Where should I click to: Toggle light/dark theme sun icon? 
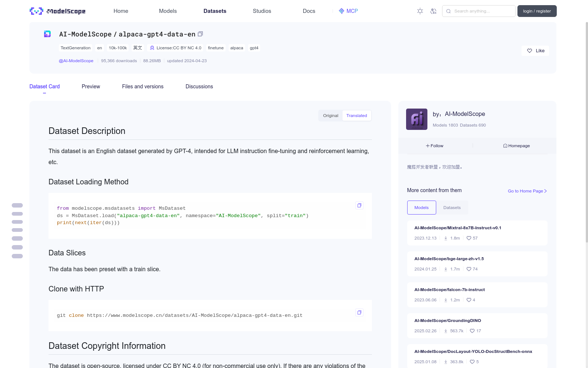tap(420, 11)
